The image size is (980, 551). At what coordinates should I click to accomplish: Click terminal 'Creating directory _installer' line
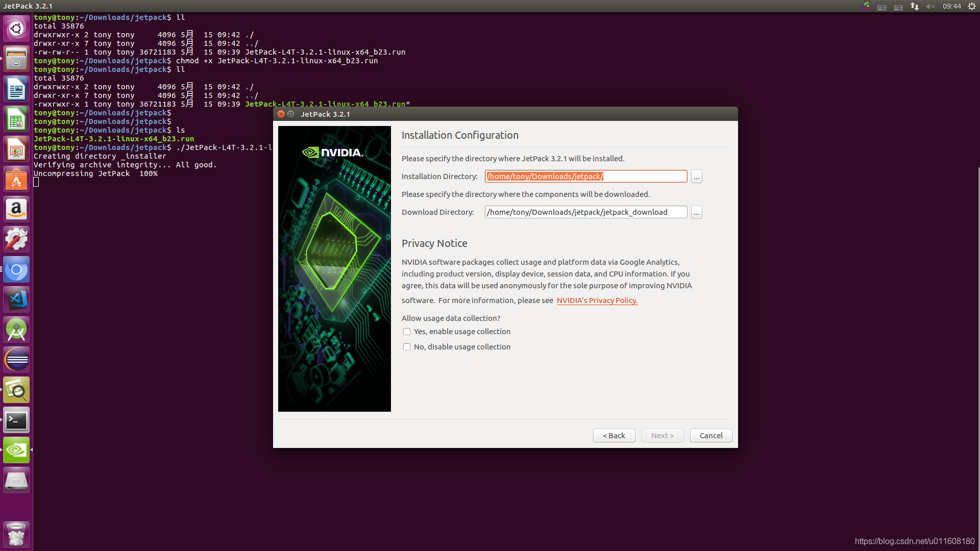pyautogui.click(x=100, y=157)
